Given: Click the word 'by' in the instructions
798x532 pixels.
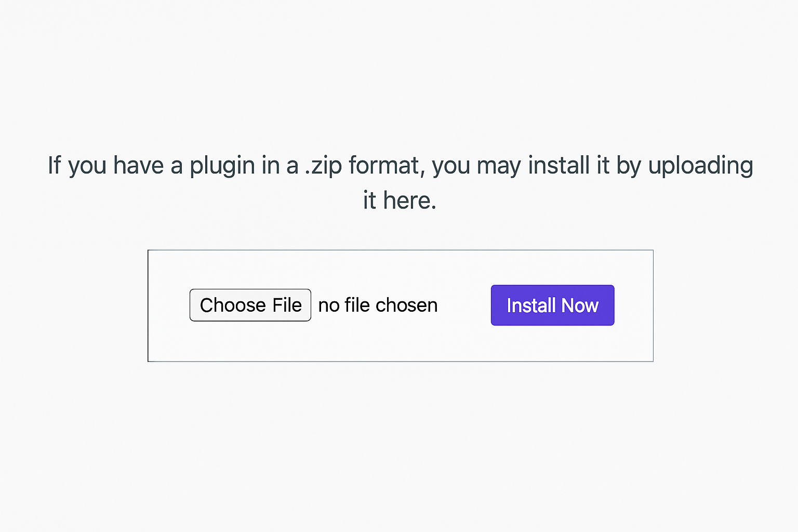Looking at the screenshot, I should tap(629, 166).
